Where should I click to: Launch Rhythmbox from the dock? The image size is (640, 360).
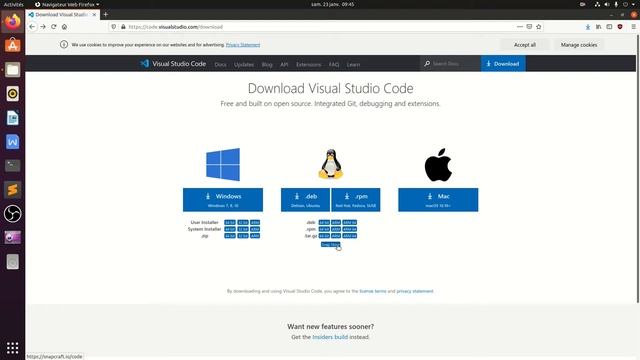point(13,93)
